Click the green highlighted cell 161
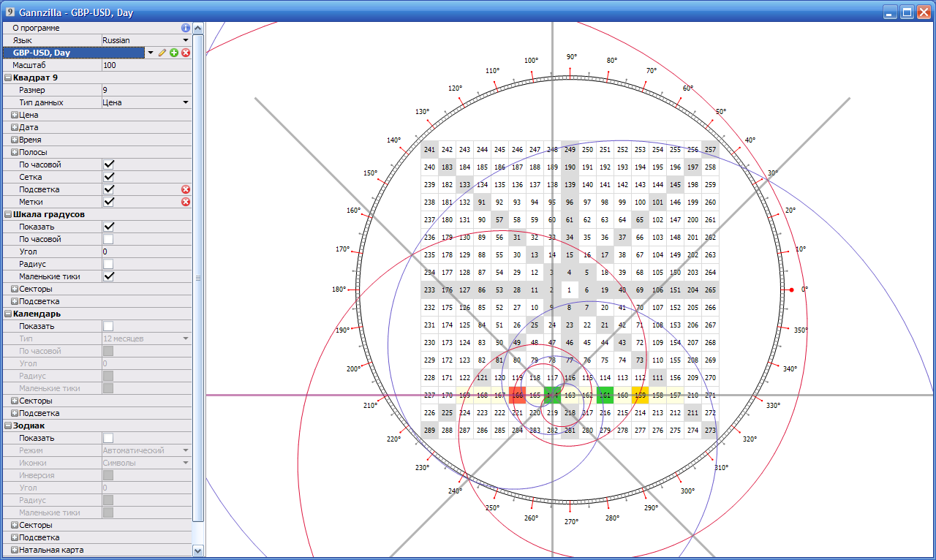This screenshot has width=936, height=560. (605, 396)
